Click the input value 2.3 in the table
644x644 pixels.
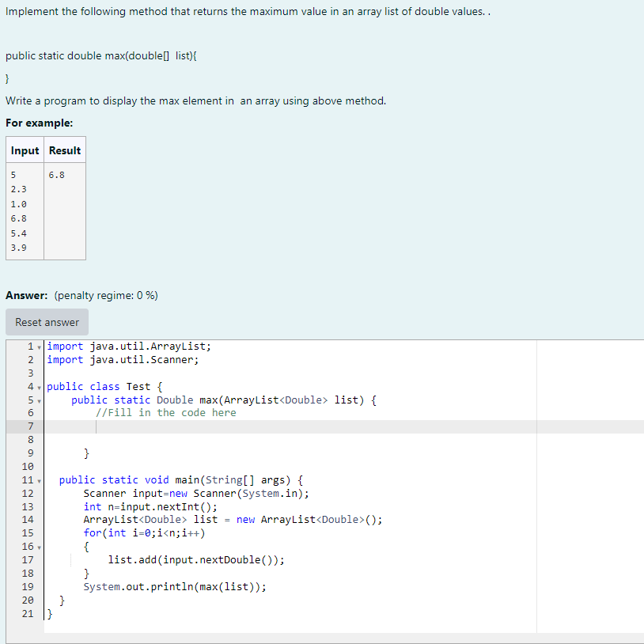coord(19,189)
